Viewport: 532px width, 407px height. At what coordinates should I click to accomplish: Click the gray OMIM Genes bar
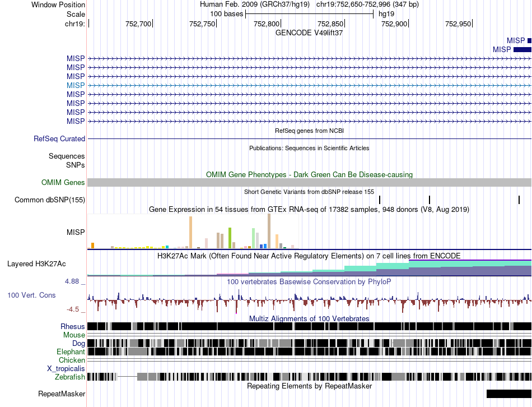point(309,182)
